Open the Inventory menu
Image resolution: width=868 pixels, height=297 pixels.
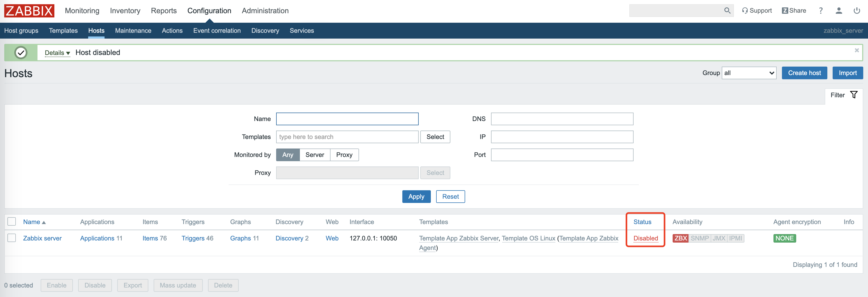click(125, 11)
